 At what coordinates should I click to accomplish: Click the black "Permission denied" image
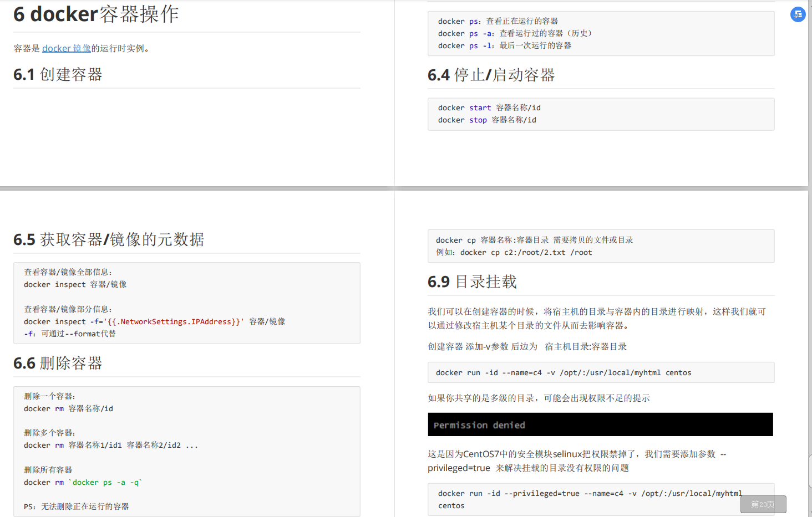601,424
